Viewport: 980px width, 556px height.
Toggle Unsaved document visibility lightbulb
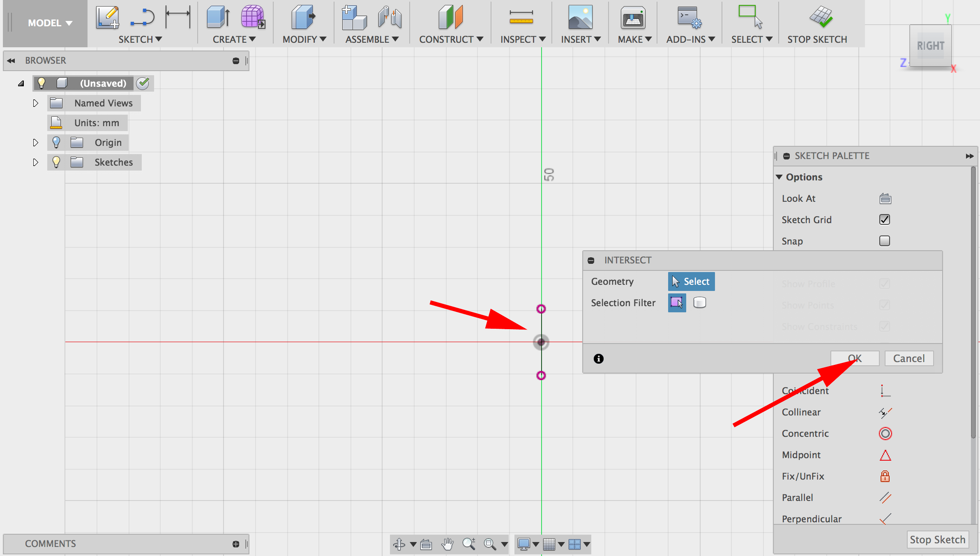click(42, 83)
